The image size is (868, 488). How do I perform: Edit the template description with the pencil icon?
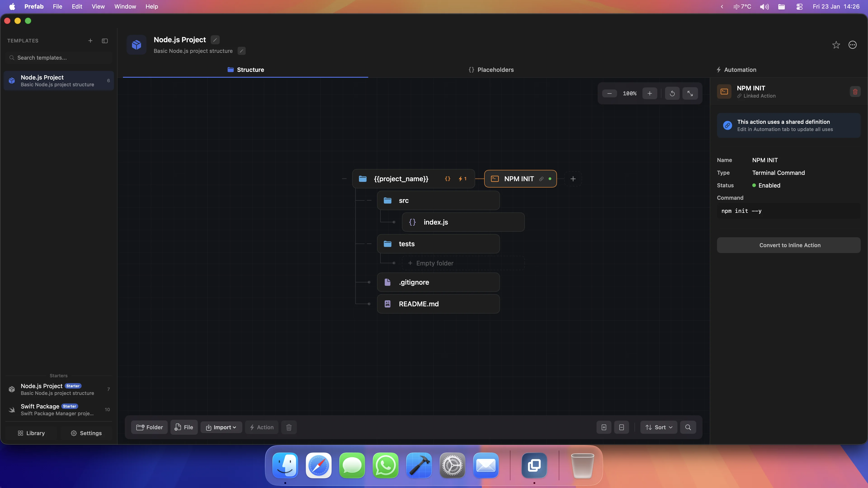(241, 51)
